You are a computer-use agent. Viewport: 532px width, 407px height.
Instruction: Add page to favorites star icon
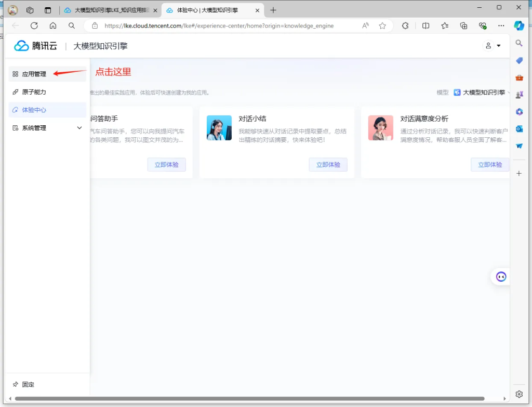[382, 25]
